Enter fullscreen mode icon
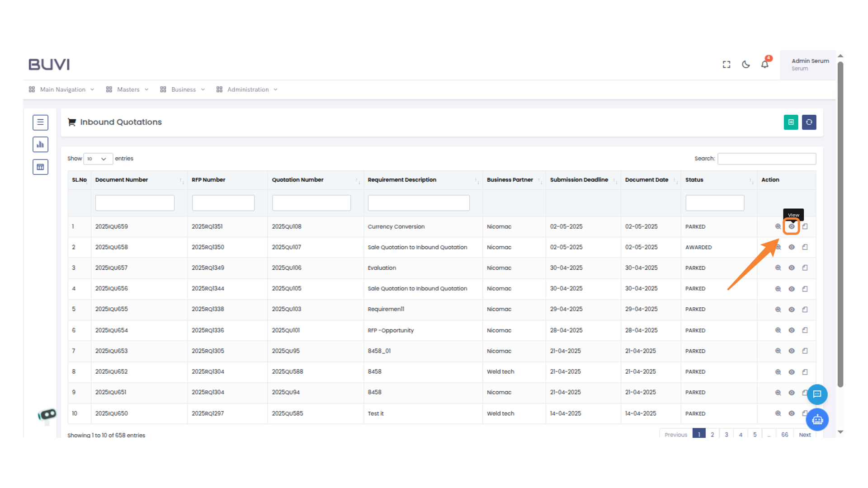868x488 pixels. 726,65
